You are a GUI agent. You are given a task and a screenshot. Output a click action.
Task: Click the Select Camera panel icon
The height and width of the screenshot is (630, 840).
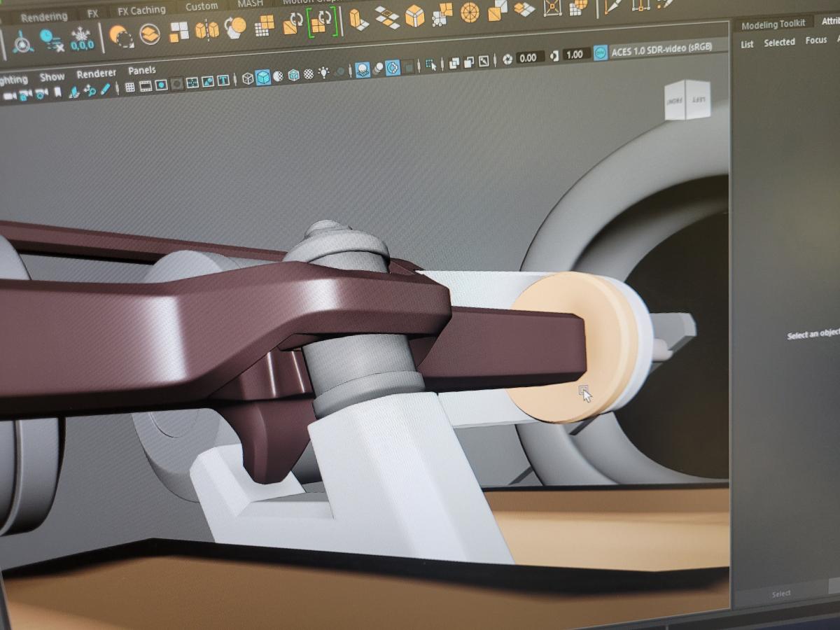coord(10,95)
